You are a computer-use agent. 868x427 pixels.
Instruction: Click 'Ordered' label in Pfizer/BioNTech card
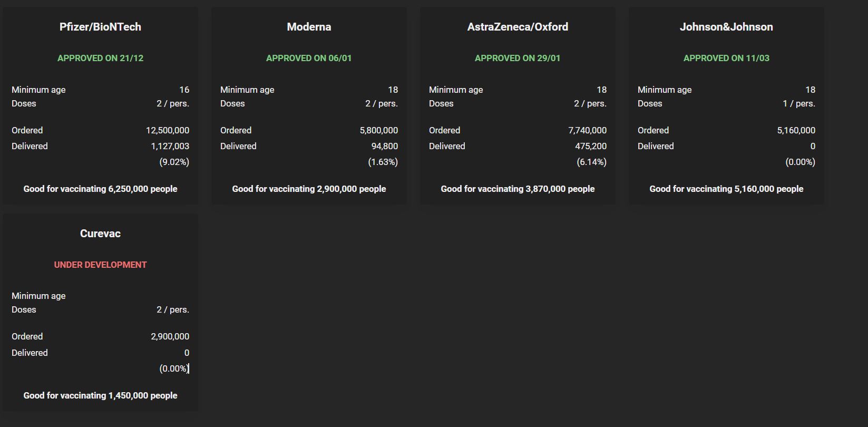[x=27, y=130]
